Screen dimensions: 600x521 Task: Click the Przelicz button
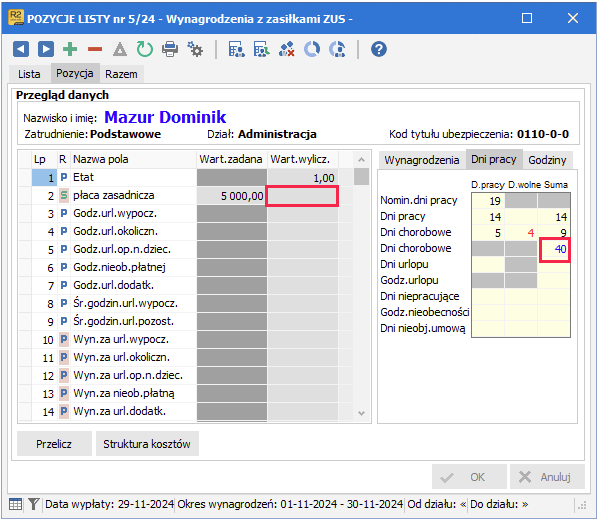tap(54, 444)
